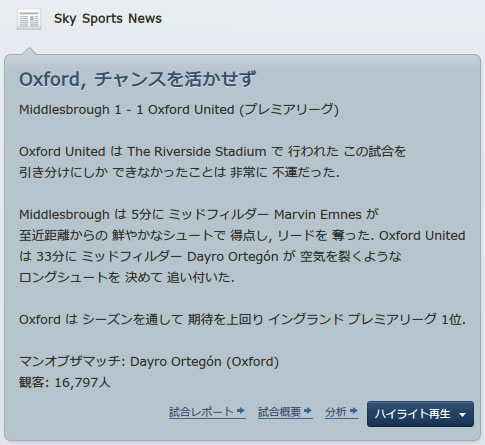Click the マンオブザマッチ line

point(149,362)
